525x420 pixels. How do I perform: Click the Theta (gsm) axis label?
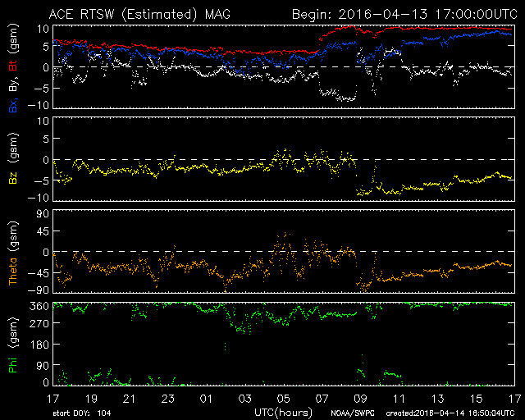13,251
